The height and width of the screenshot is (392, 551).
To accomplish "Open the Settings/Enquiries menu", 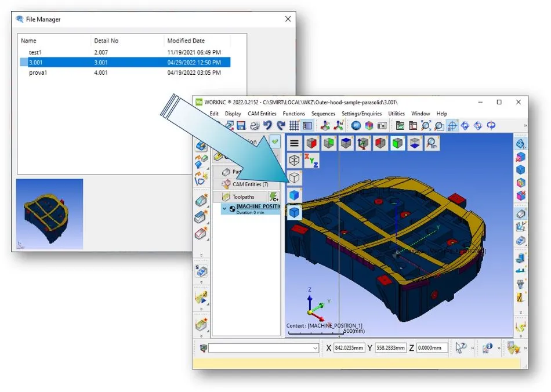I will [x=361, y=114].
